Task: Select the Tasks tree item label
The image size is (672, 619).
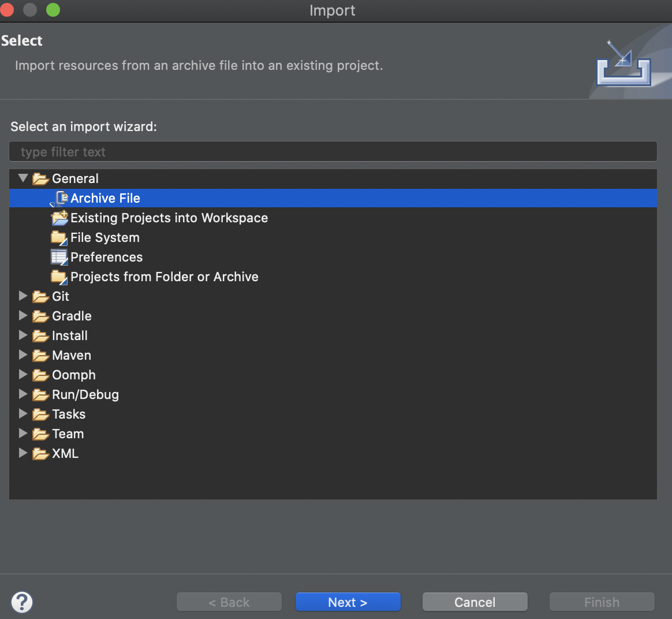Action: point(69,415)
